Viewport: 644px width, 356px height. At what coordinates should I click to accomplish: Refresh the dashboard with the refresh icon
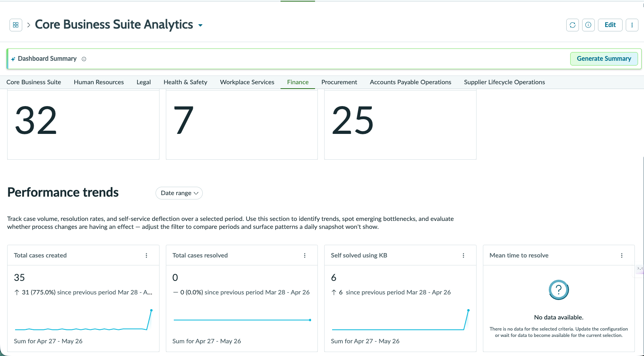click(573, 25)
